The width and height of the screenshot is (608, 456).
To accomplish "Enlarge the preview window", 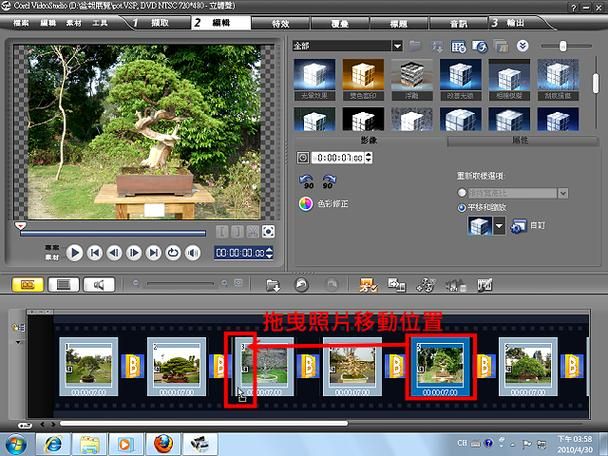I will pos(268,232).
